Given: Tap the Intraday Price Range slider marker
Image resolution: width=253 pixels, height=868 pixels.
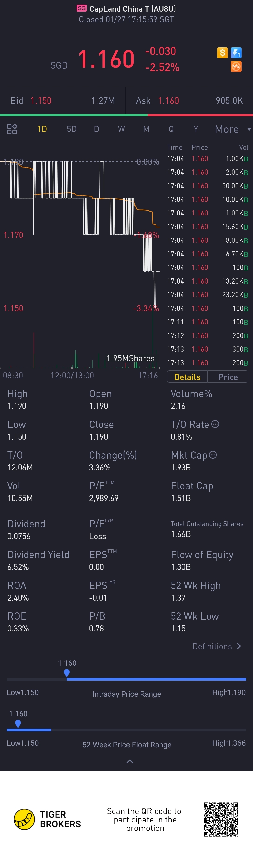Looking at the screenshot, I should (x=67, y=673).
